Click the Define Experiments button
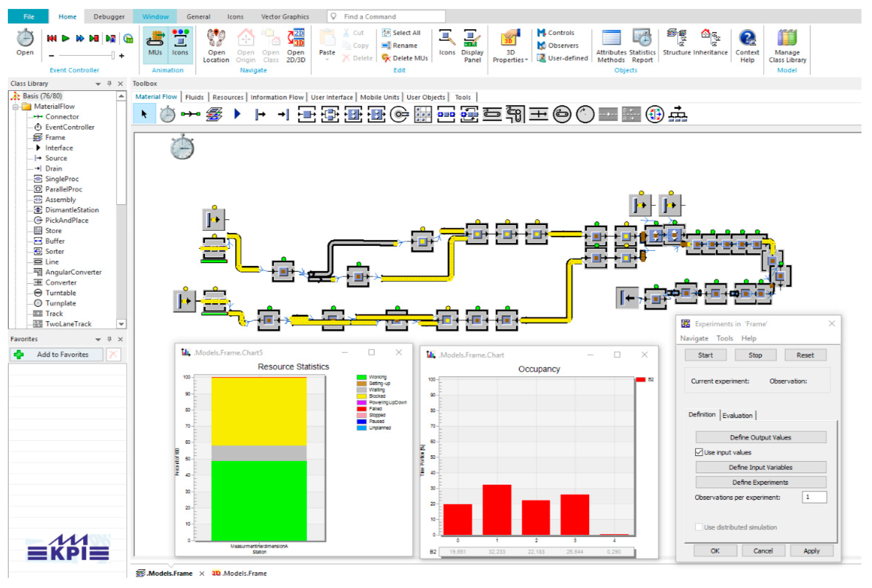 760,482
